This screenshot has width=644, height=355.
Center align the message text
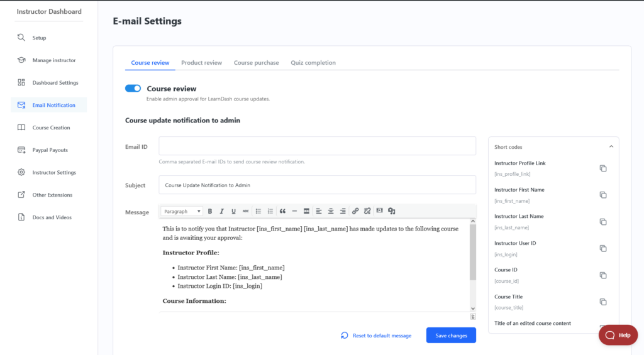(331, 211)
